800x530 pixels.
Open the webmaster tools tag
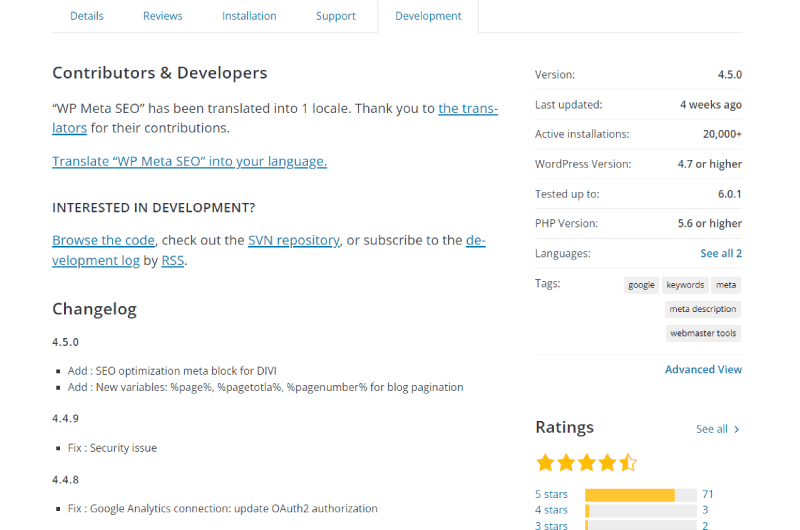click(703, 333)
